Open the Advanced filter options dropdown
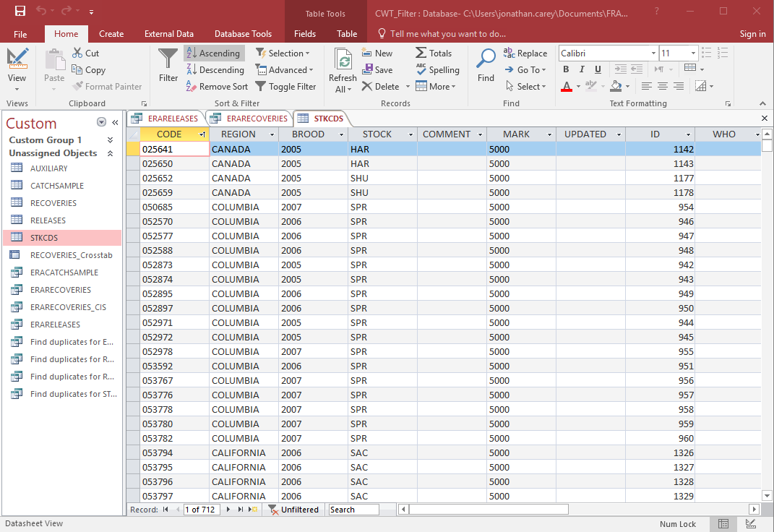774x532 pixels. point(284,69)
